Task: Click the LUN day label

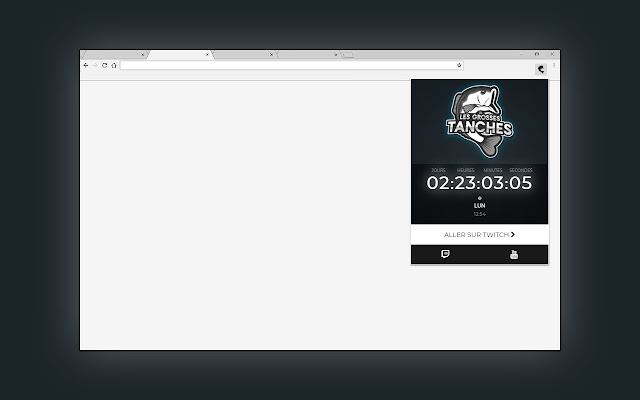Action: [x=480, y=206]
